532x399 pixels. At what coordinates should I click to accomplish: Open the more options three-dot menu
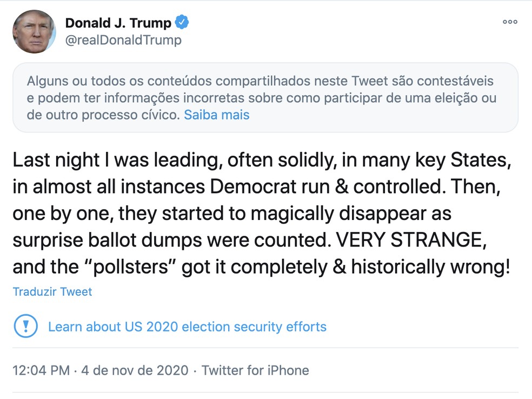[x=510, y=22]
